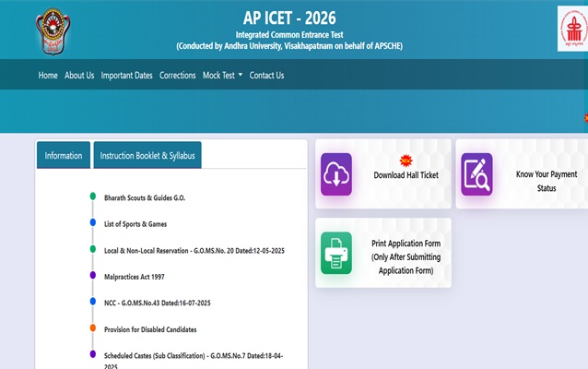Click the payment status magnifier icon
The image size is (588, 369).
click(476, 174)
